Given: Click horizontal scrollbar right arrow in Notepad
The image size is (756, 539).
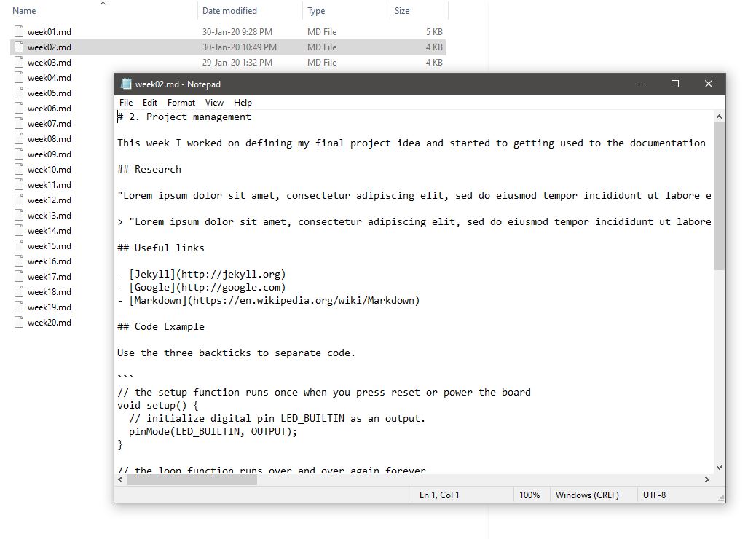Looking at the screenshot, I should click(x=707, y=480).
